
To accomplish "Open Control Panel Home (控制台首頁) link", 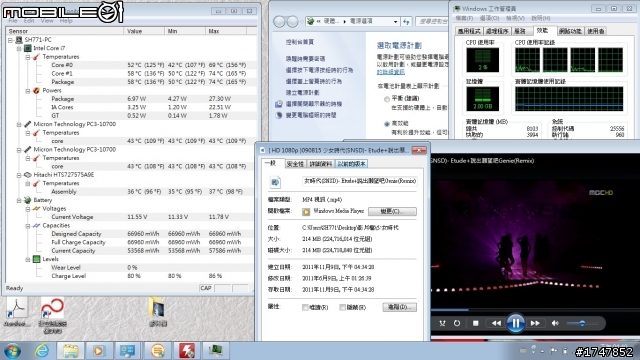I will click(300, 42).
